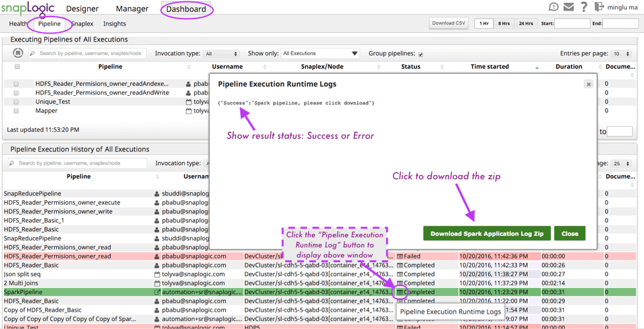This screenshot has width=644, height=329.
Task: Select HDFS_Reader_Basic_1 pipeline name
Action: point(34,220)
